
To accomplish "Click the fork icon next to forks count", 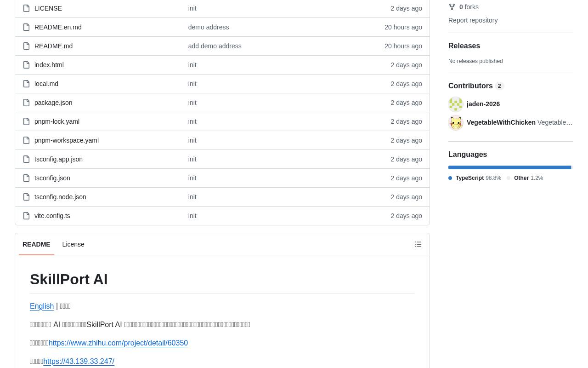I will pyautogui.click(x=452, y=7).
